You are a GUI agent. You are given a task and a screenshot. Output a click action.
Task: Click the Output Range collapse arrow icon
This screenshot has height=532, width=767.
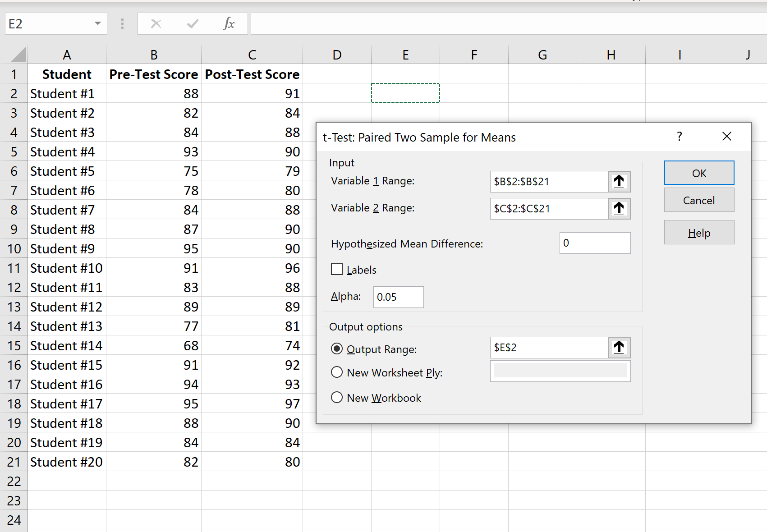619,348
